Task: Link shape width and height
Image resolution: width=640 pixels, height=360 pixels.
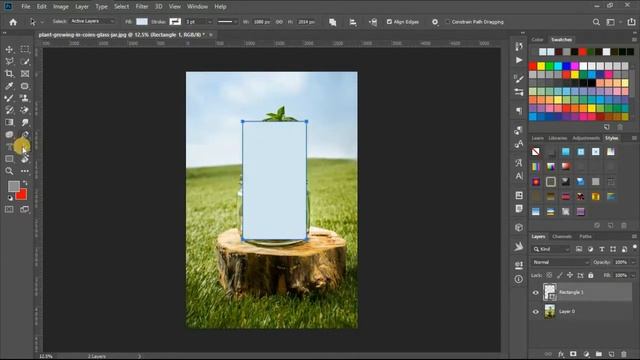Action: [x=279, y=22]
